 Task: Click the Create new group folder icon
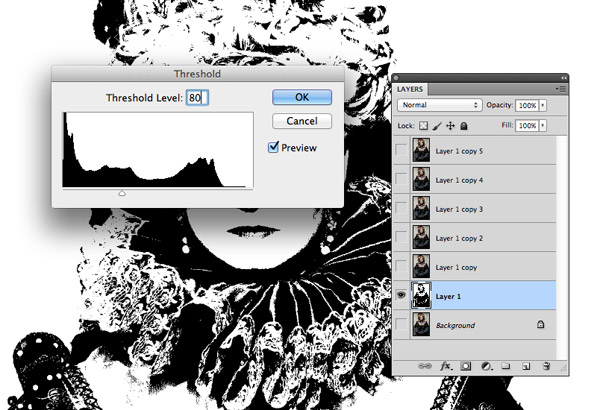(506, 366)
